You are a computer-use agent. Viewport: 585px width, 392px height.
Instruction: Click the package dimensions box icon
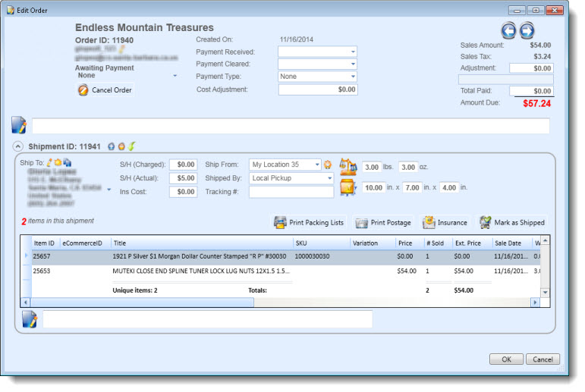(348, 187)
